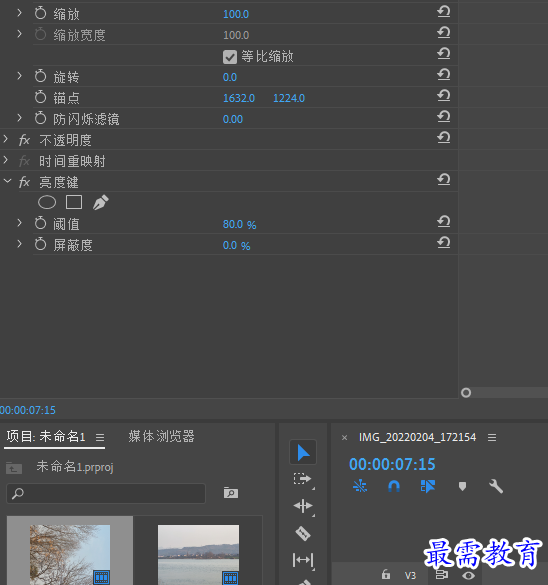Reset the 屏蔽度 parameter

[x=444, y=243]
